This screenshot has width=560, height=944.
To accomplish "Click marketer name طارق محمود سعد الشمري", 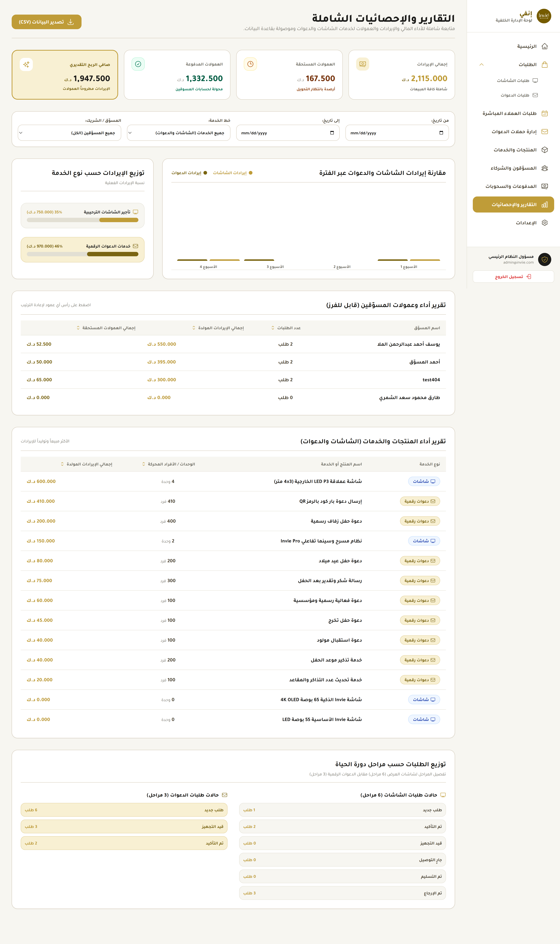I will click(x=409, y=398).
